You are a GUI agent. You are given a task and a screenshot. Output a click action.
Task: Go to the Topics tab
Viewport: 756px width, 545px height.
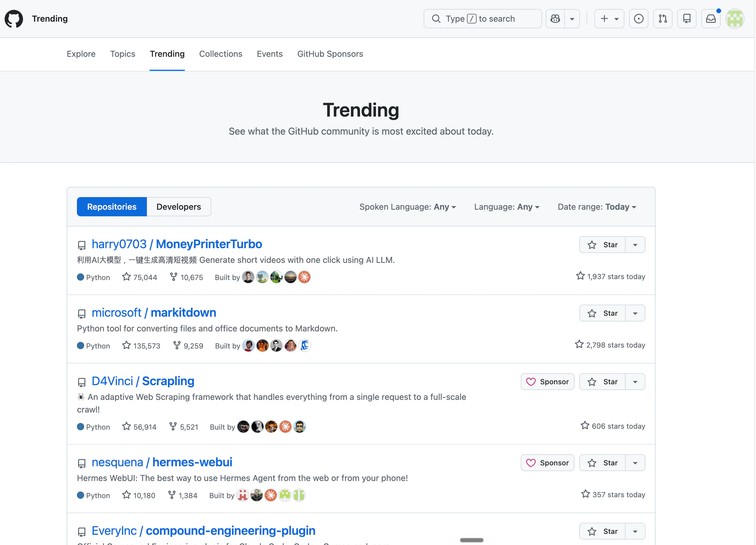[x=123, y=54]
